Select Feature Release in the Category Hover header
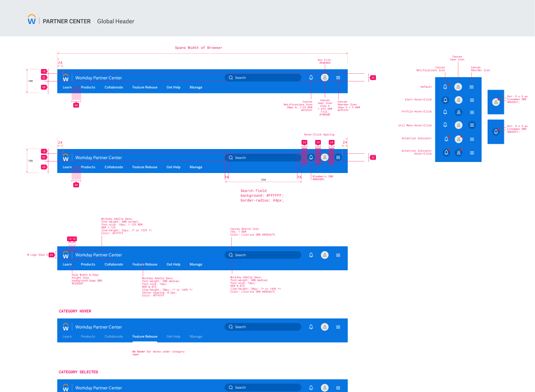Image resolution: width=535 pixels, height=392 pixels. click(x=145, y=336)
